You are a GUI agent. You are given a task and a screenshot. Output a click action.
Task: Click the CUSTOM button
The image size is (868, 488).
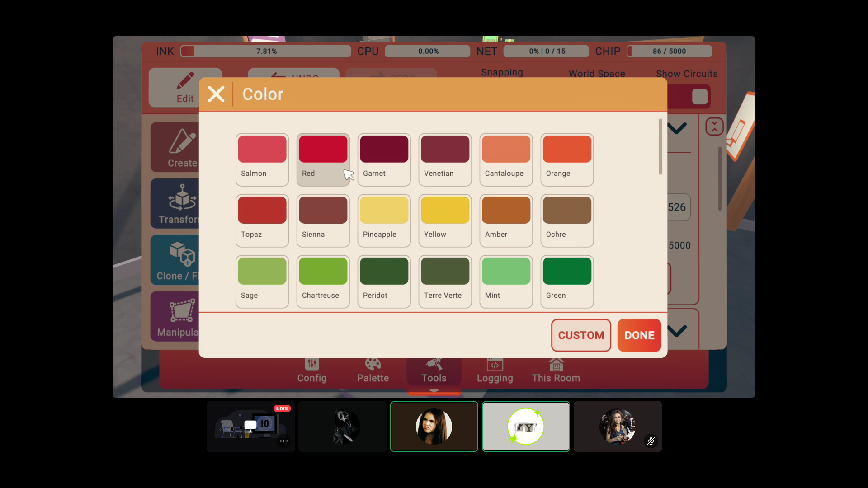(x=581, y=335)
